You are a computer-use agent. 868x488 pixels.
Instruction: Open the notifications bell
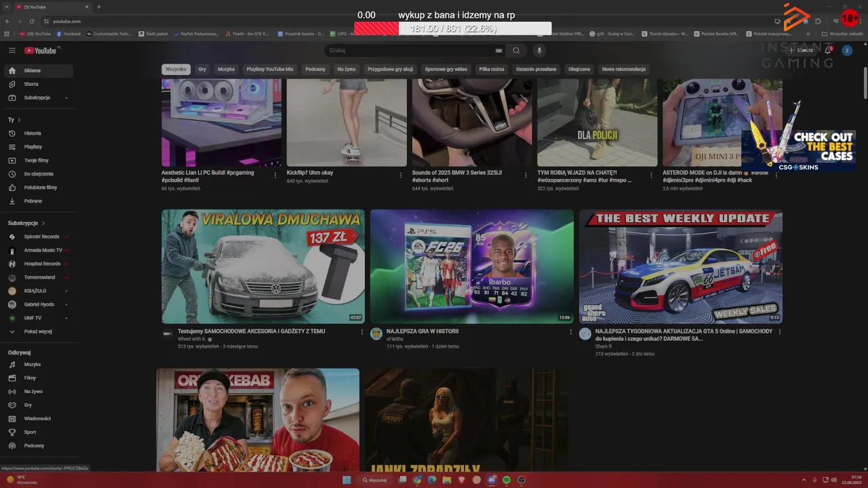pos(828,51)
